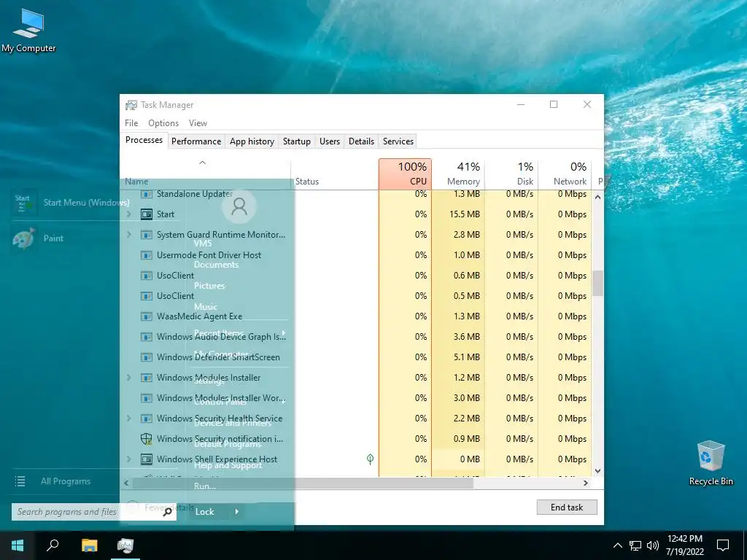Click the Windows Shell Experience Host icon
The height and width of the screenshot is (560, 747).
147,459
